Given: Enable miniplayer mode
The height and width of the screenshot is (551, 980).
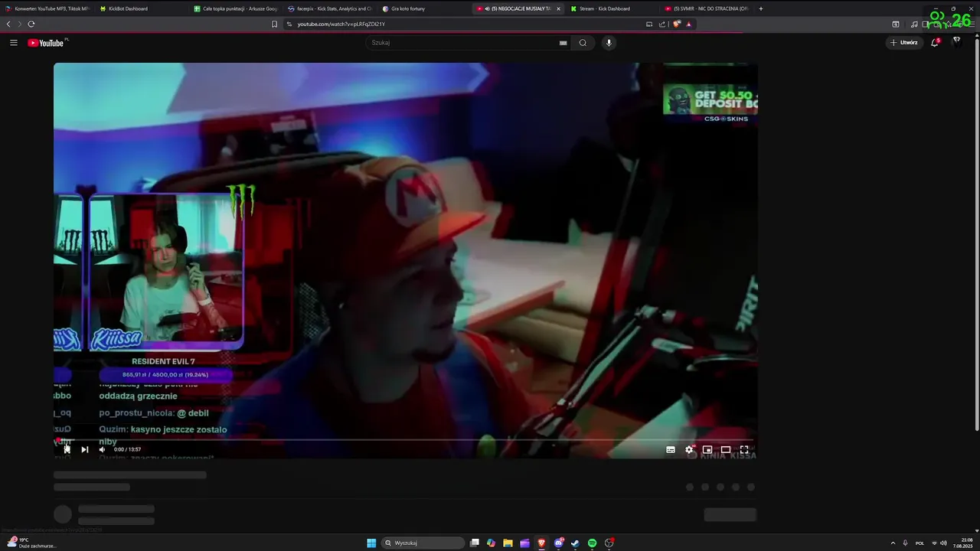Looking at the screenshot, I should point(707,450).
